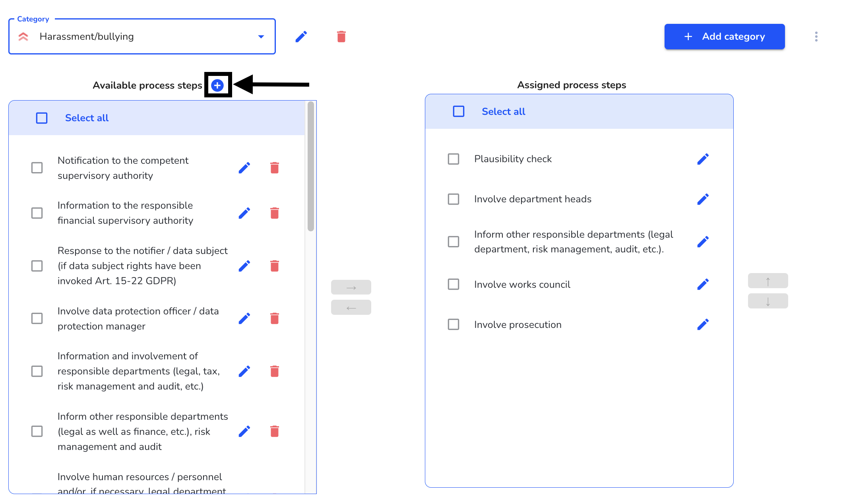The width and height of the screenshot is (845, 504).
Task: Click the arrow to unassign steps leftward
Action: 351,307
